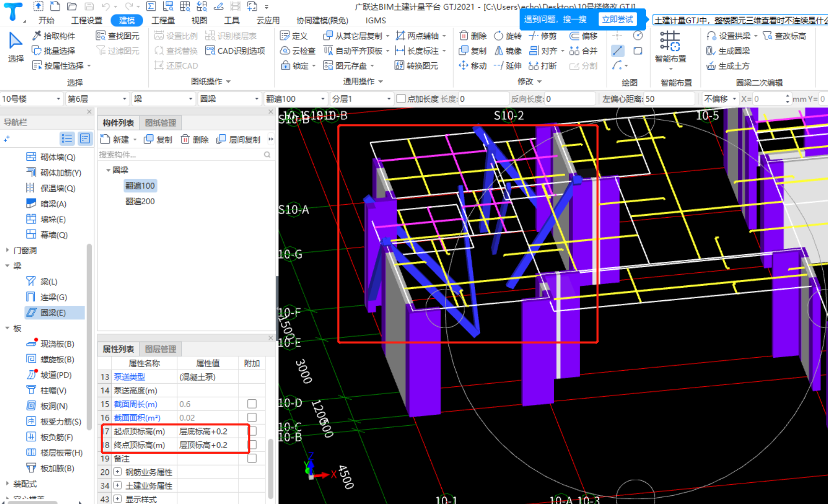Select the 打断 break tool
The image size is (828, 504).
[543, 66]
